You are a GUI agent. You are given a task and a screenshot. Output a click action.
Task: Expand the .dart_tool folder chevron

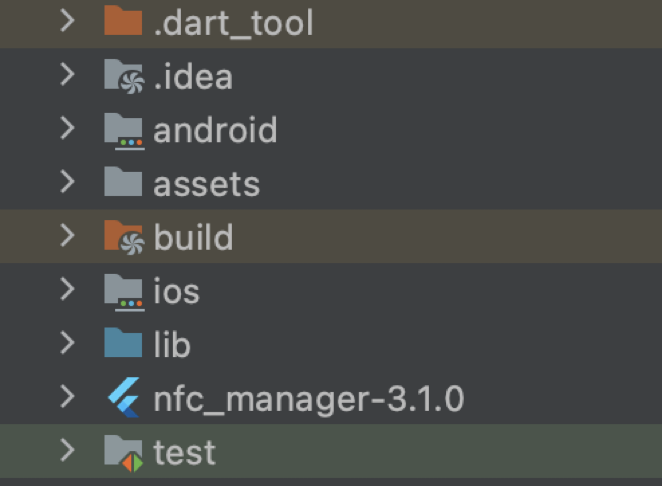[67, 22]
